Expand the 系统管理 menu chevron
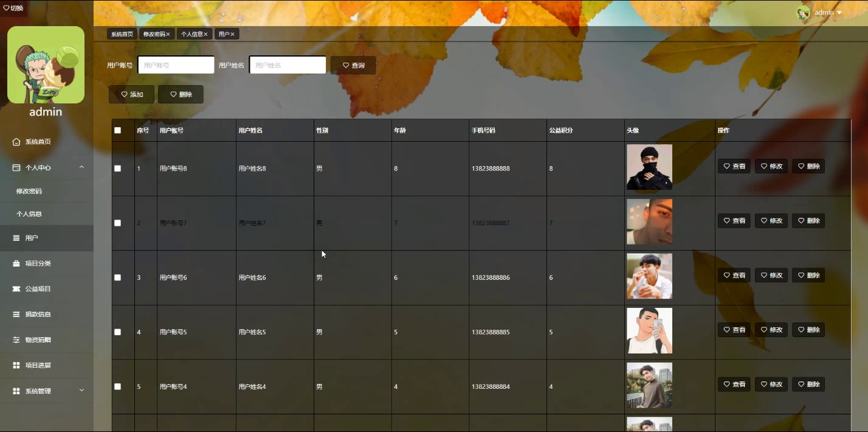Image resolution: width=868 pixels, height=432 pixels. 81,391
